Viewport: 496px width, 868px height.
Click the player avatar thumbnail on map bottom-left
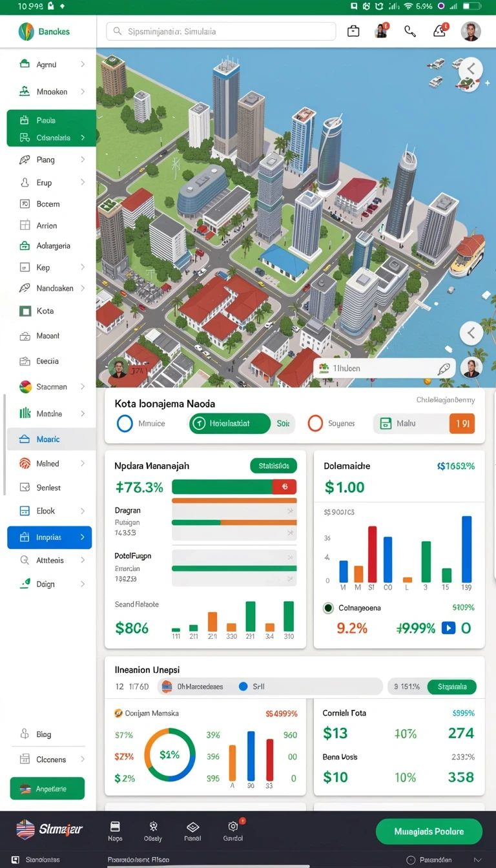118,369
